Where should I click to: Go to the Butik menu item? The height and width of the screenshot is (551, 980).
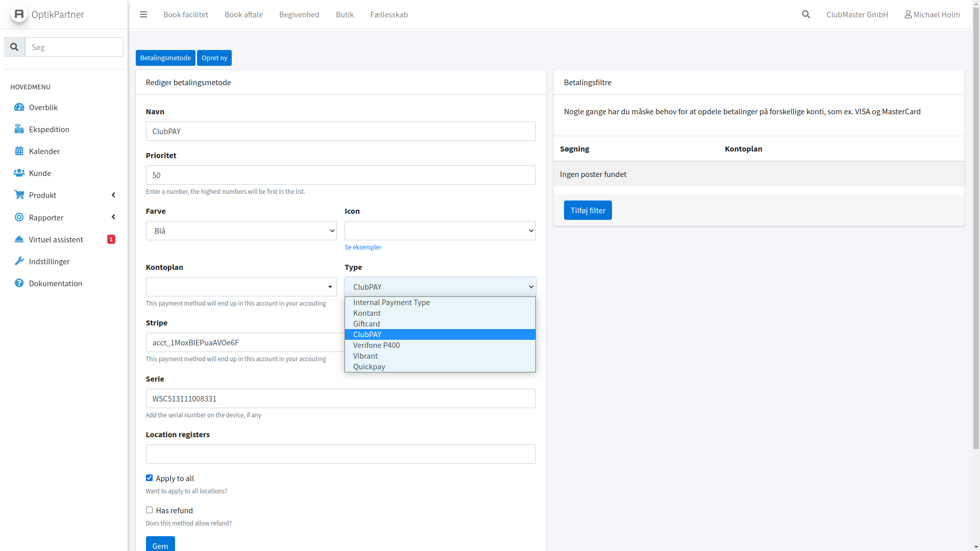(x=345, y=14)
